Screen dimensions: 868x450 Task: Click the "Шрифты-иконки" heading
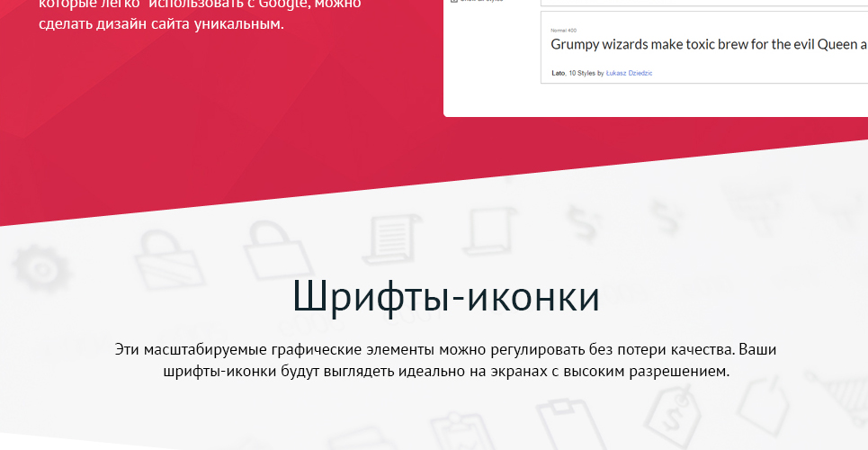[x=445, y=296]
